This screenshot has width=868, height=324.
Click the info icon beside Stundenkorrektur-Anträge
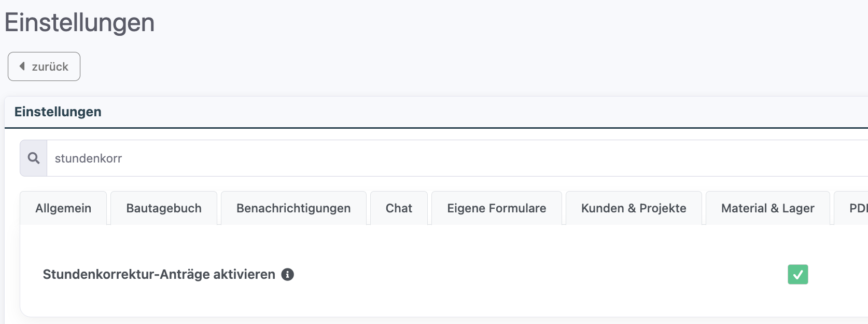coord(287,275)
